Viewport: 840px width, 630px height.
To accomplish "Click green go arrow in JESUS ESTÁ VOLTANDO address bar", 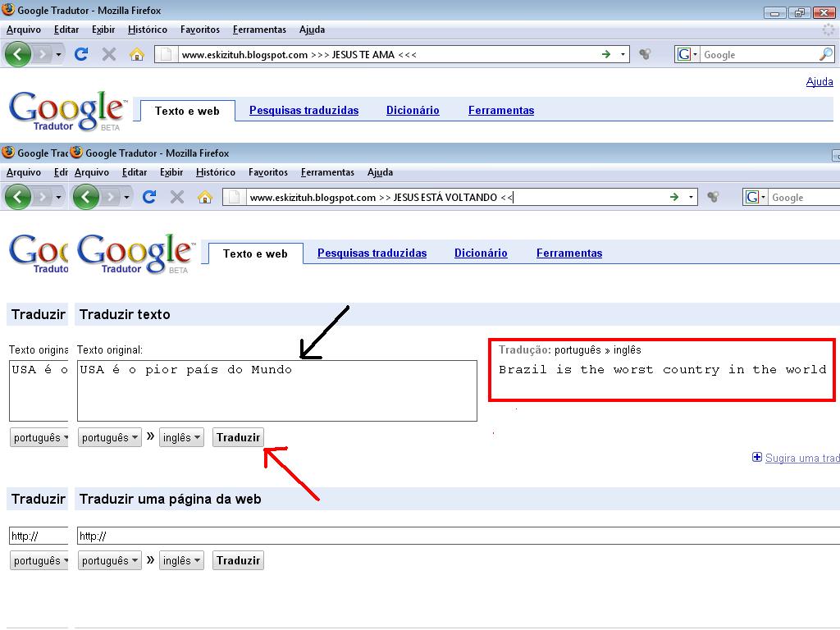I will (x=674, y=197).
